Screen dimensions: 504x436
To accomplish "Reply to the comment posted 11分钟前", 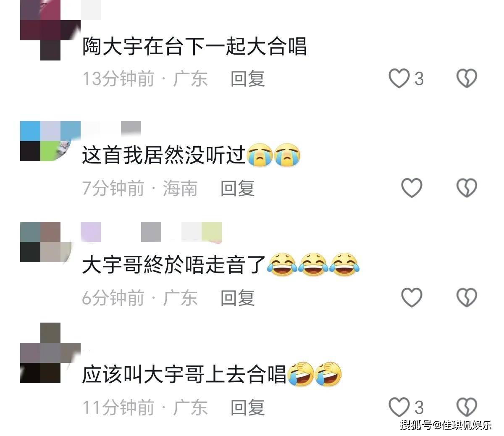I will 247,407.
